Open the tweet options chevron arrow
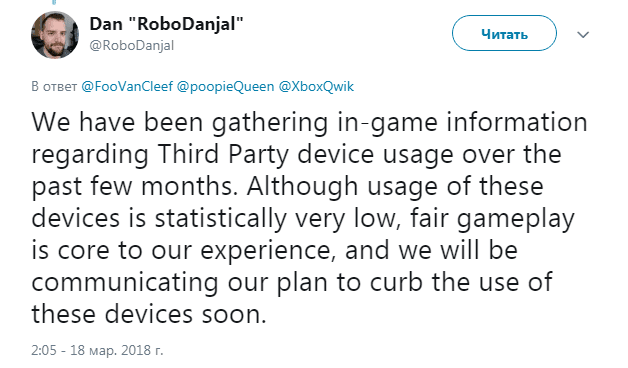 coord(583,35)
